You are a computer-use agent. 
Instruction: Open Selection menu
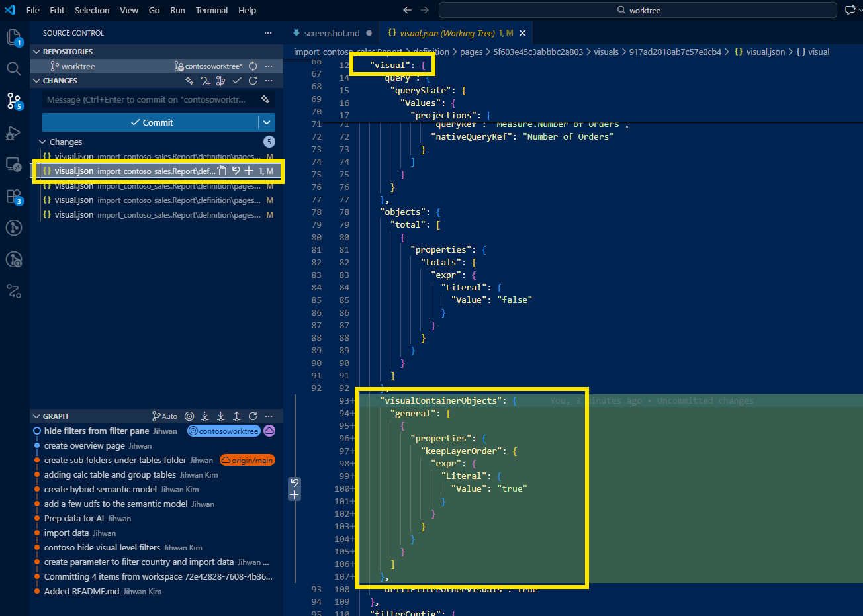pos(92,10)
